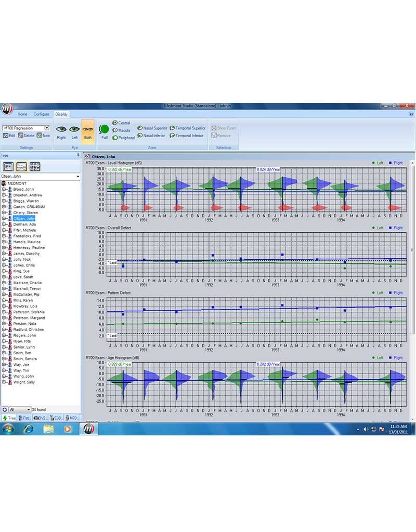Select the Temporal Inferior zone
Image resolution: width=416 pixels, height=532 pixels.
coord(187,136)
